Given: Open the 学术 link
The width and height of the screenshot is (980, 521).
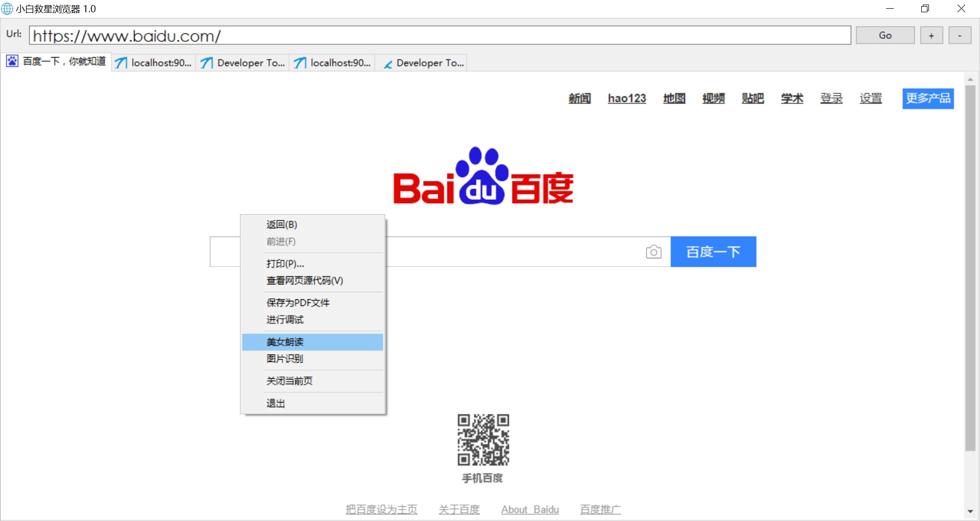Looking at the screenshot, I should [x=792, y=98].
